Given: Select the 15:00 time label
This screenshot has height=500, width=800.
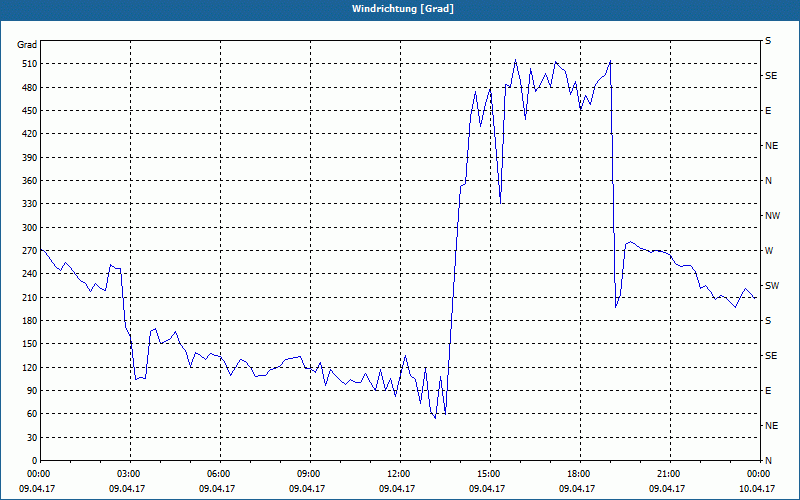Looking at the screenshot, I should (x=490, y=474).
